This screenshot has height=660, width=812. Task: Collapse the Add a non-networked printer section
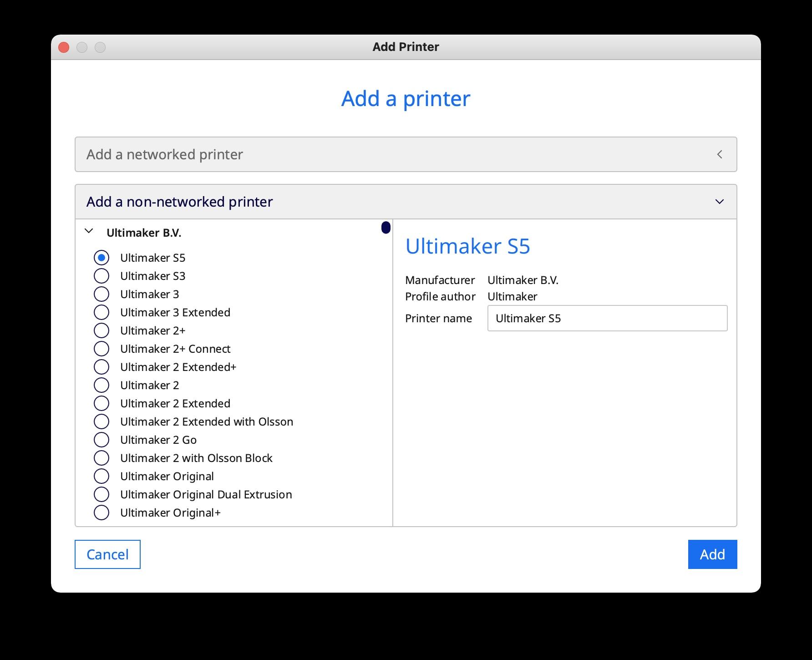(x=406, y=202)
